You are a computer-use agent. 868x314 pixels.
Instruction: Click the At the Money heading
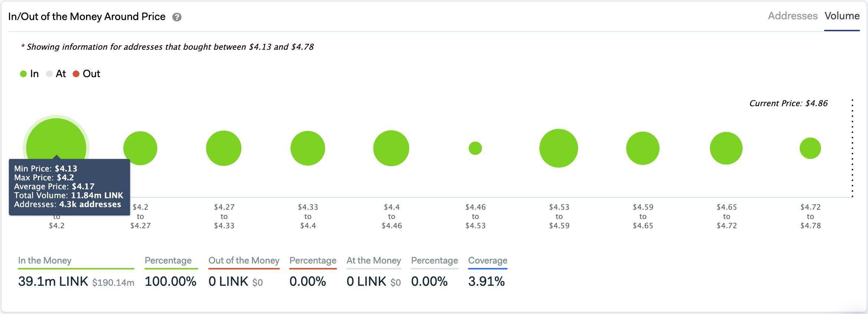(374, 261)
